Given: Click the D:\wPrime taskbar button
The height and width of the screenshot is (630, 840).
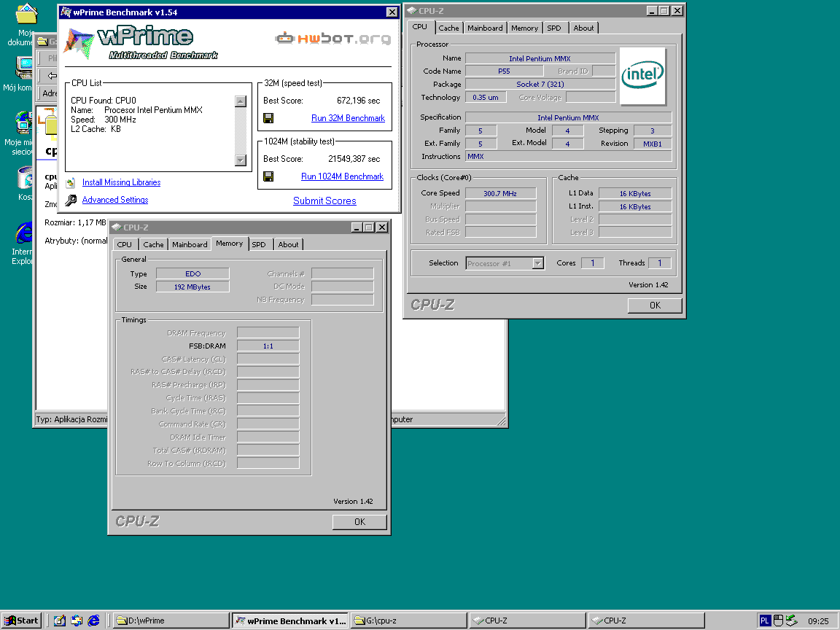Looking at the screenshot, I should [x=171, y=621].
